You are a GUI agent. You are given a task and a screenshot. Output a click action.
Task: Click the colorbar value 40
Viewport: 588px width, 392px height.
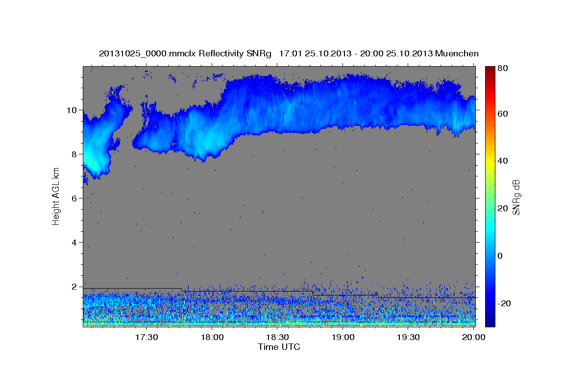click(504, 161)
